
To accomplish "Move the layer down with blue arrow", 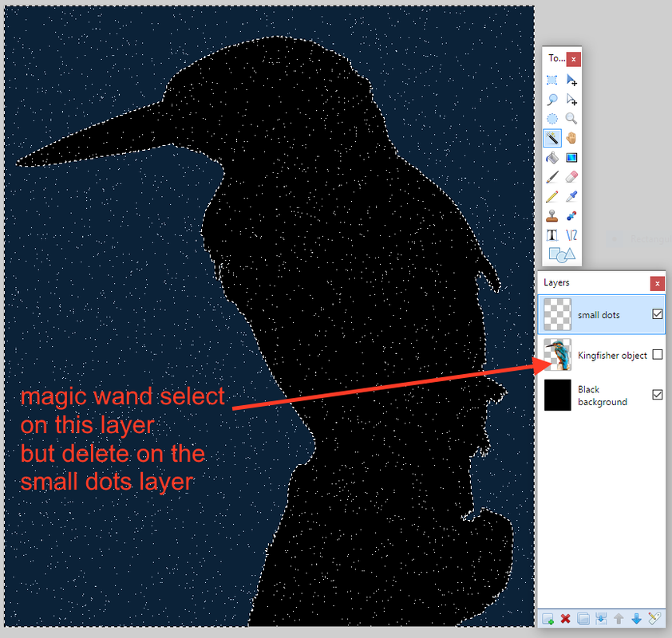I will (636, 619).
